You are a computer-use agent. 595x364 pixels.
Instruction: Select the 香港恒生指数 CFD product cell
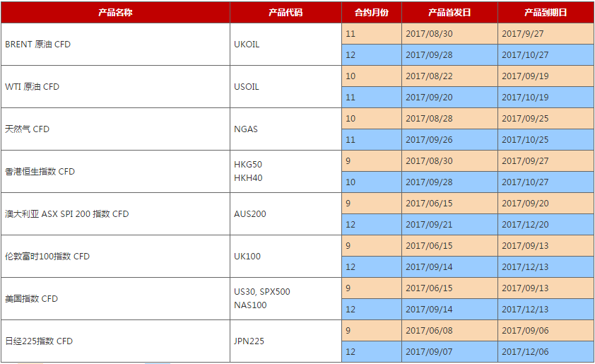[x=40, y=172]
